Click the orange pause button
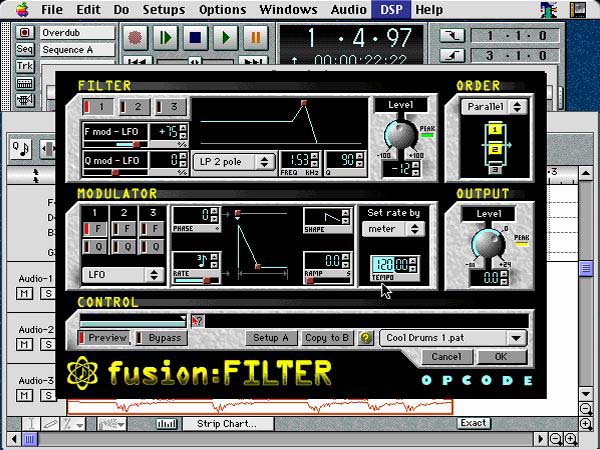Image resolution: width=600 pixels, height=450 pixels. click(255, 39)
